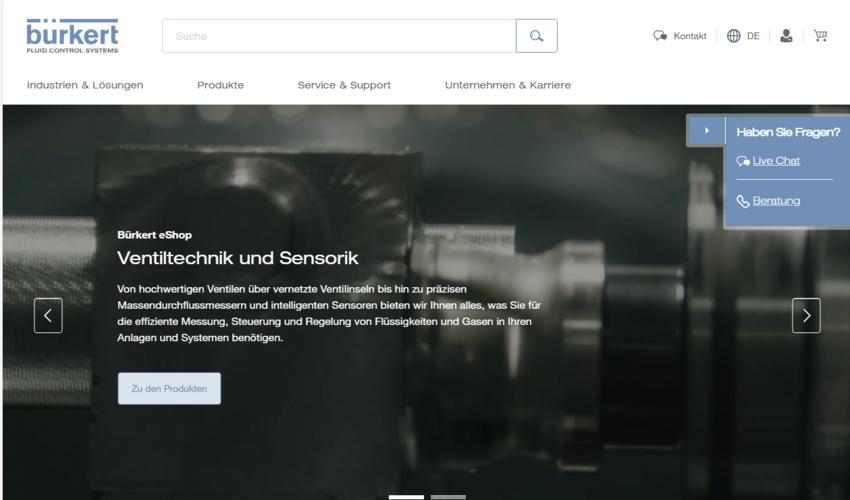This screenshot has height=500, width=850.
Task: Open the shopping cart icon
Action: point(820,36)
